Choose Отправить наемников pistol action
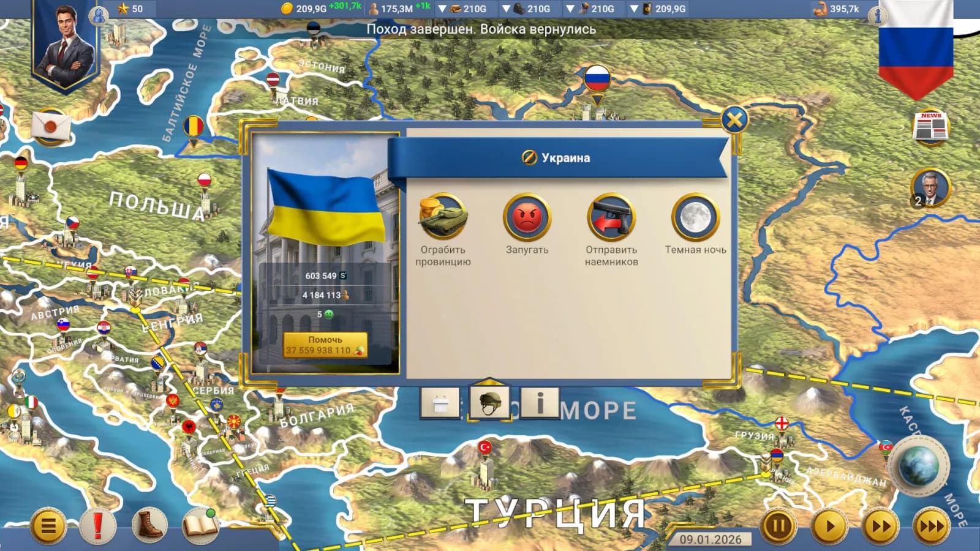980x551 pixels. click(x=611, y=217)
